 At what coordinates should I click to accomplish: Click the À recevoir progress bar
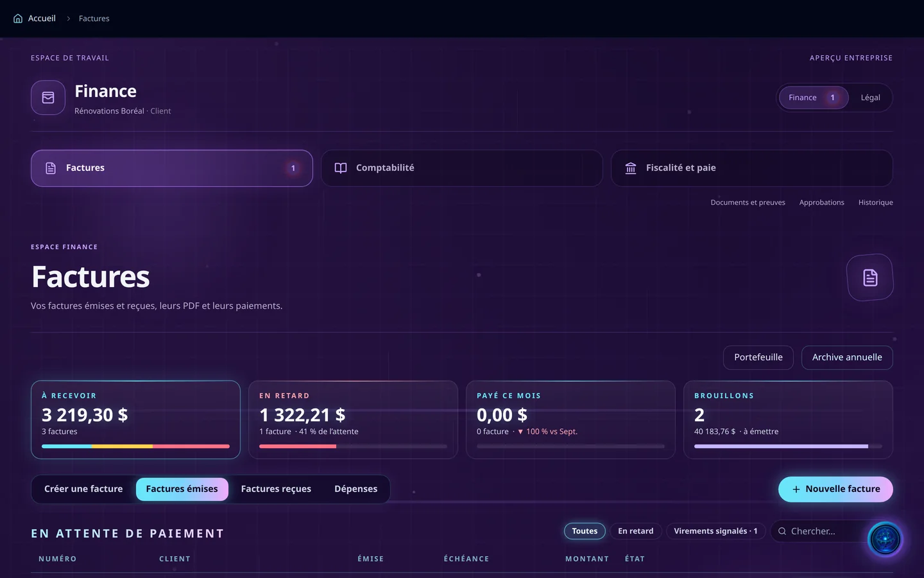[135, 446]
